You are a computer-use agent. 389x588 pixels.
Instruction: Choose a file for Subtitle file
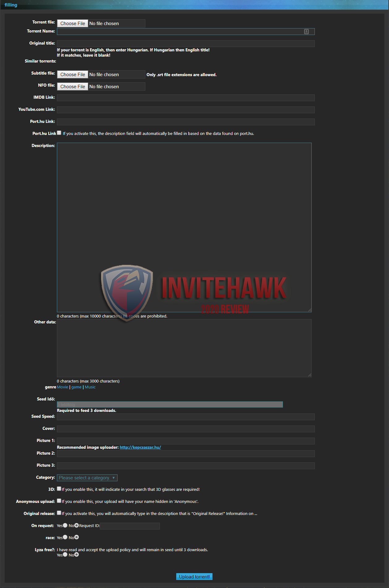pyautogui.click(x=73, y=75)
